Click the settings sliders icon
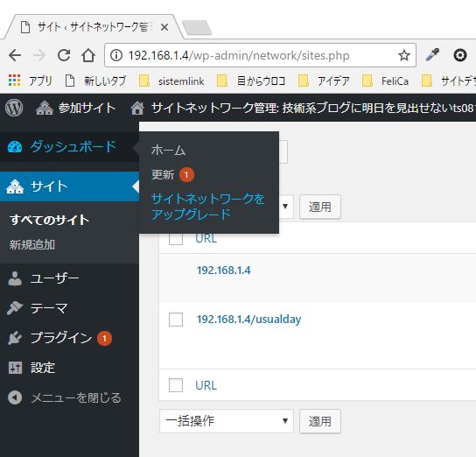476x457 pixels. click(x=15, y=368)
